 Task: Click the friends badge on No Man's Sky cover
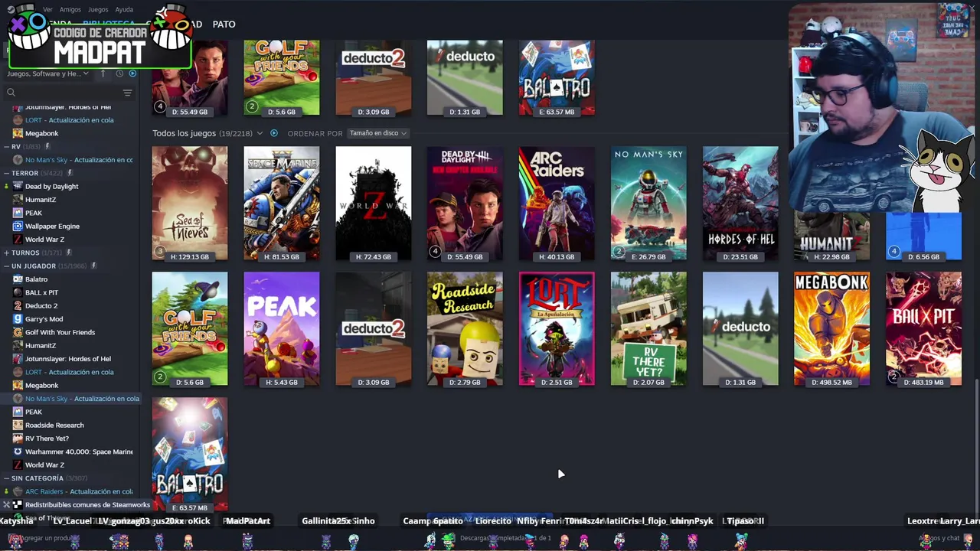point(619,251)
